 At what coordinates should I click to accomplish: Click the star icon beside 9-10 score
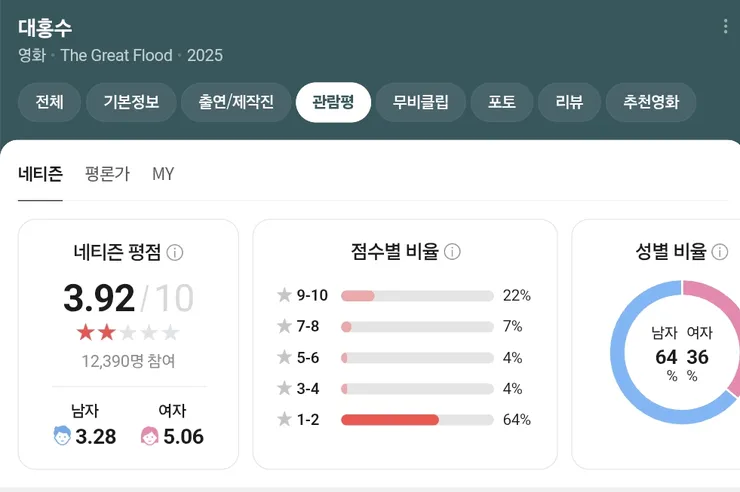[x=284, y=295]
